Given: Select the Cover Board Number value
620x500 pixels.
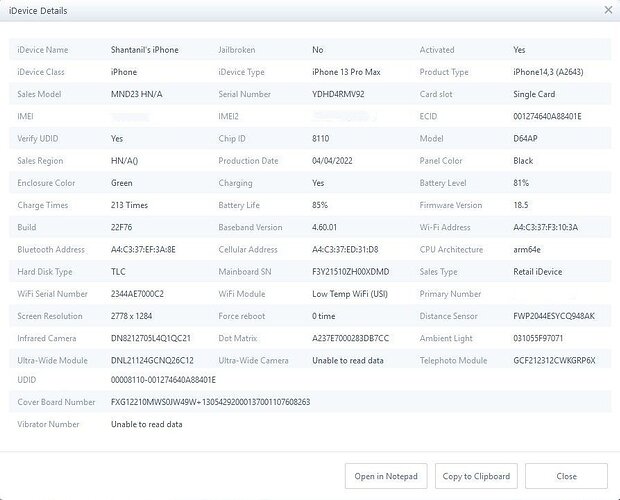Looking at the screenshot, I should tap(210, 402).
